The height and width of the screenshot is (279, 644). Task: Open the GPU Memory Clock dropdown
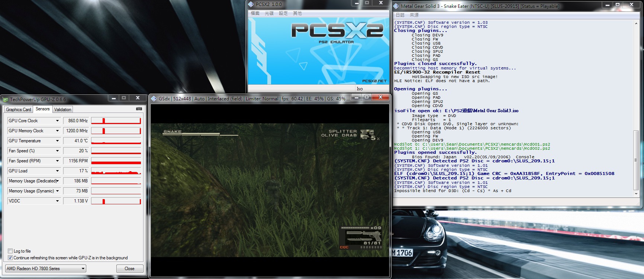click(x=57, y=131)
